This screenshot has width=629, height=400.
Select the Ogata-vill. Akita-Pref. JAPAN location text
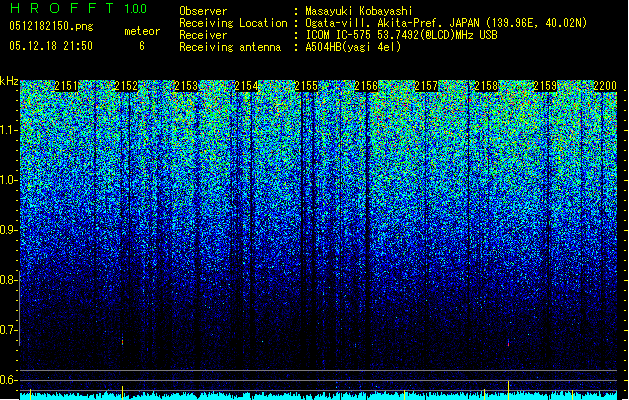(x=446, y=23)
